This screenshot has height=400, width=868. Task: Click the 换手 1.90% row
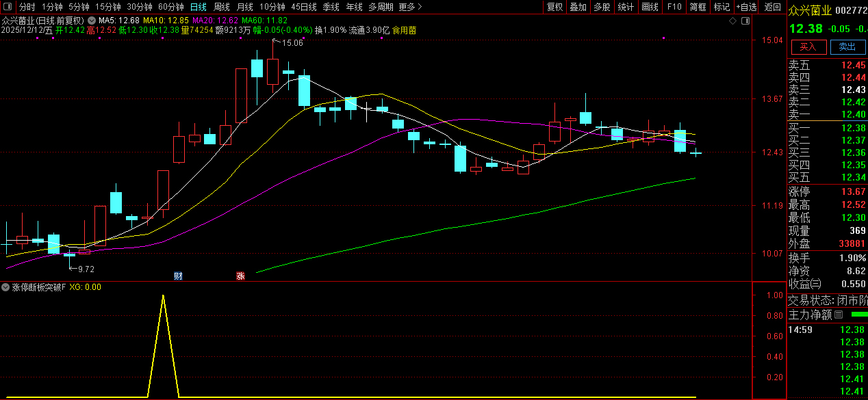(827, 258)
